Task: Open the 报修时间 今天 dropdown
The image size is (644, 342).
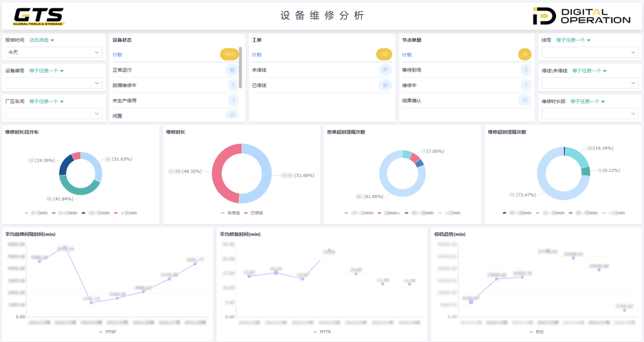Action: click(53, 52)
